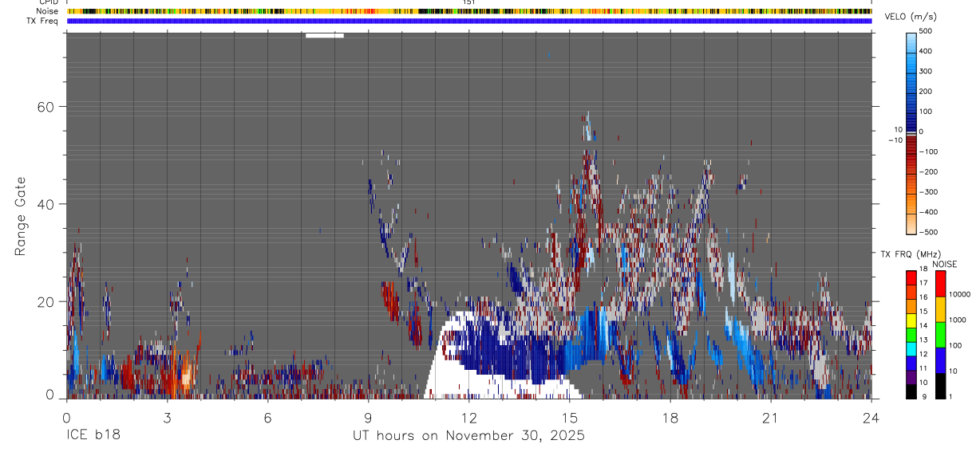Click the "21" hour tick label
Viewport: 980px width, 452px height.
[x=771, y=417]
